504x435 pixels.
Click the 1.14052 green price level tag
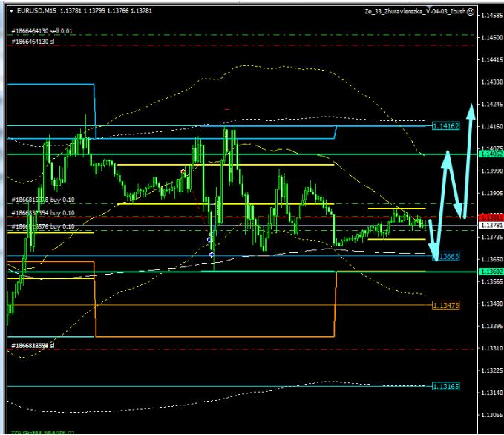(x=491, y=154)
